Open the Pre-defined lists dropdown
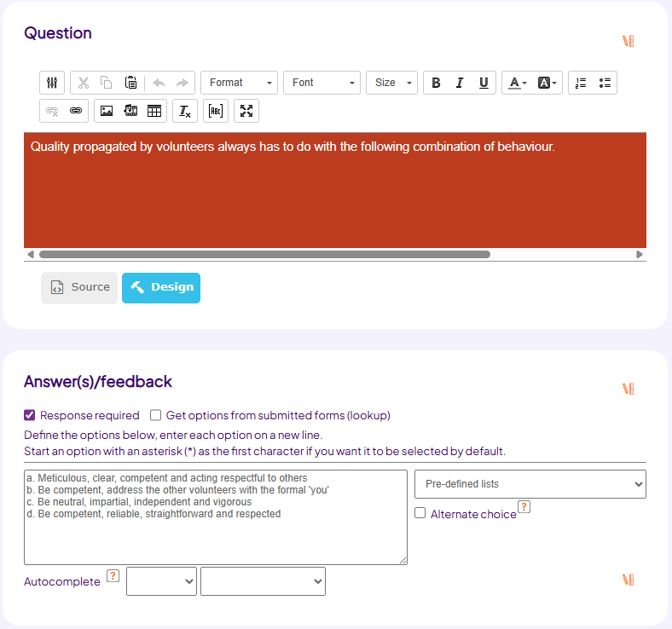Viewport: 672px width, 629px height. point(530,484)
